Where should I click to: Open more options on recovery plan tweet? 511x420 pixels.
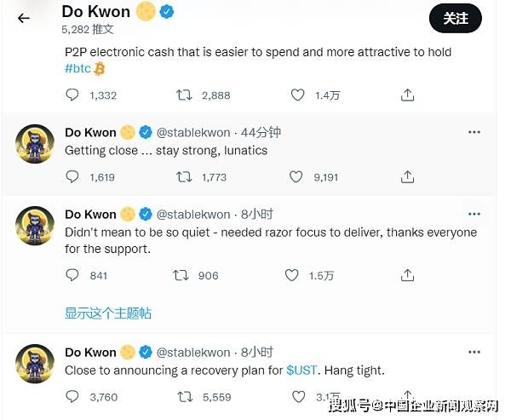(474, 352)
